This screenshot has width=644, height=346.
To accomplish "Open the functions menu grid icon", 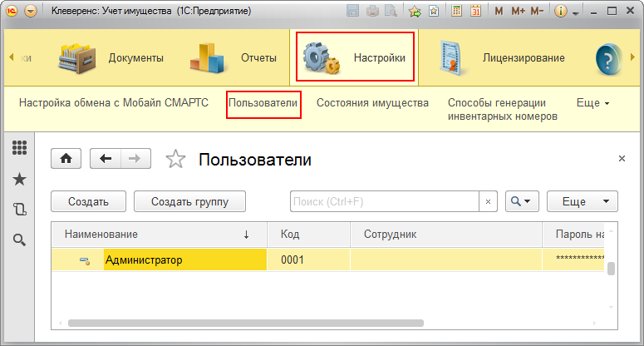I will [x=19, y=147].
